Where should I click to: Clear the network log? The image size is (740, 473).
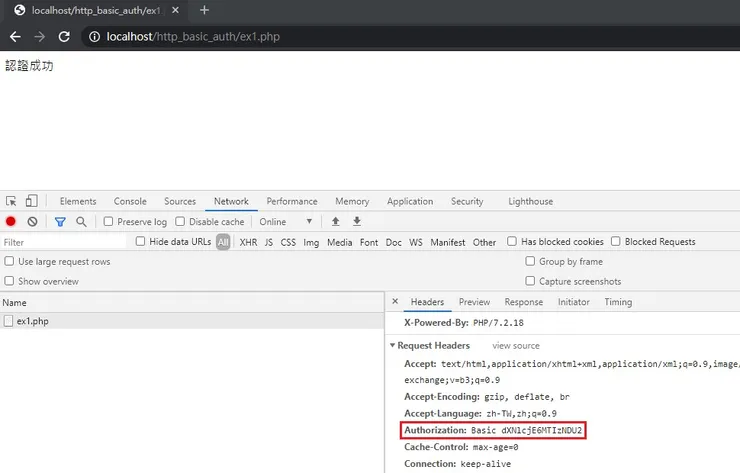coord(32,222)
